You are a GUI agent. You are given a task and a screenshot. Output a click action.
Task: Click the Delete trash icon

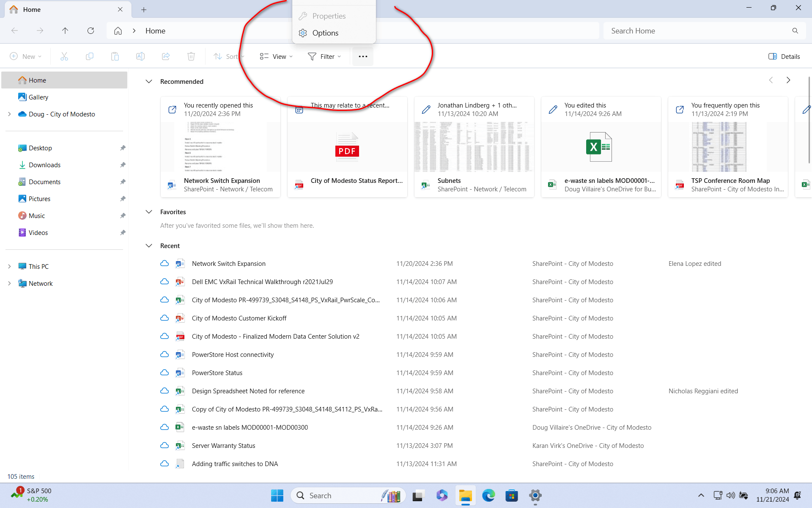191,56
